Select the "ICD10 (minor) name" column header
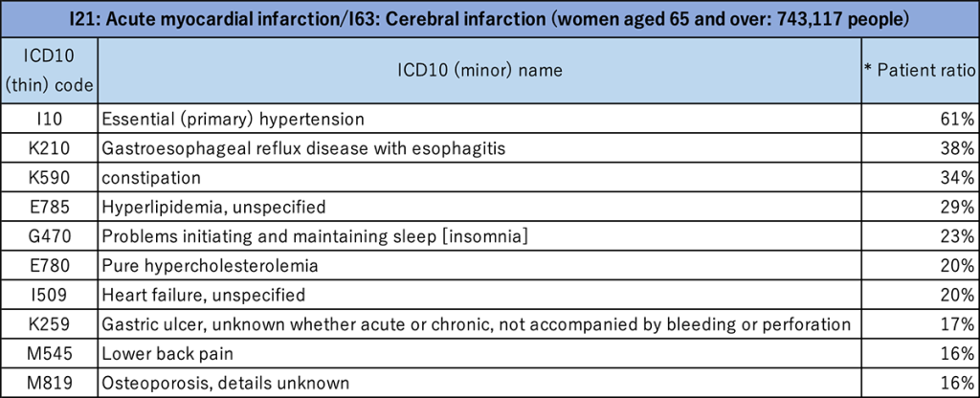980x398 pixels. coord(479,71)
